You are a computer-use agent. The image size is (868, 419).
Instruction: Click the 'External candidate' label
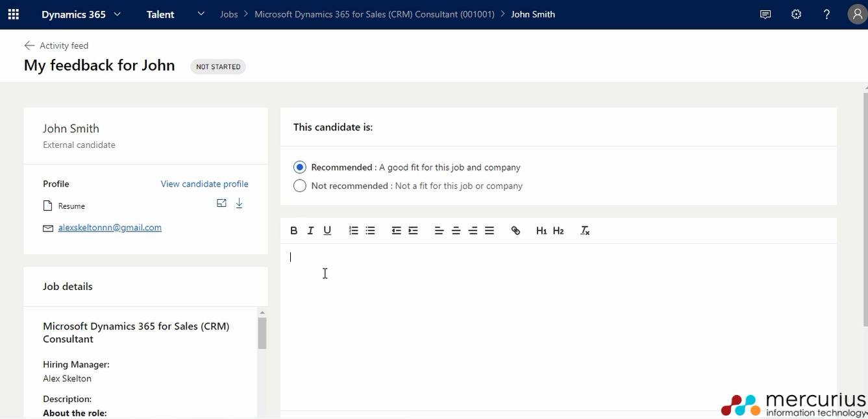[79, 145]
